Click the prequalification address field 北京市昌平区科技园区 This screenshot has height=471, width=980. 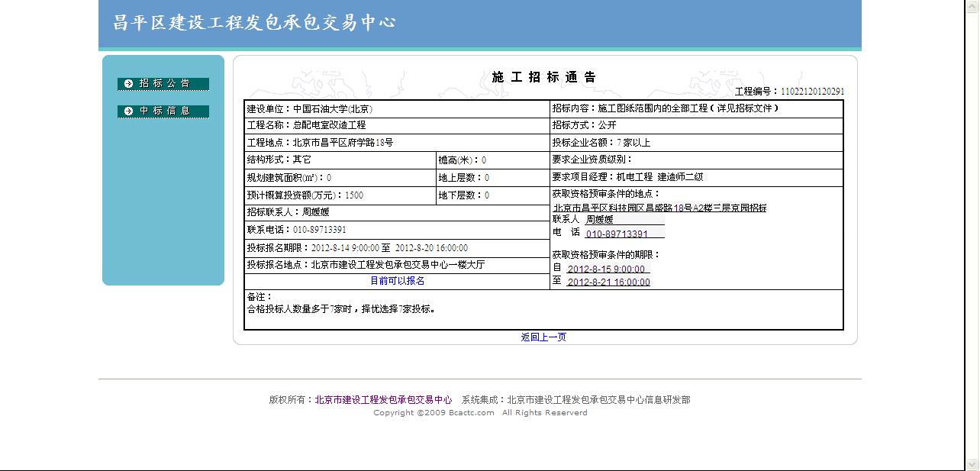point(659,208)
